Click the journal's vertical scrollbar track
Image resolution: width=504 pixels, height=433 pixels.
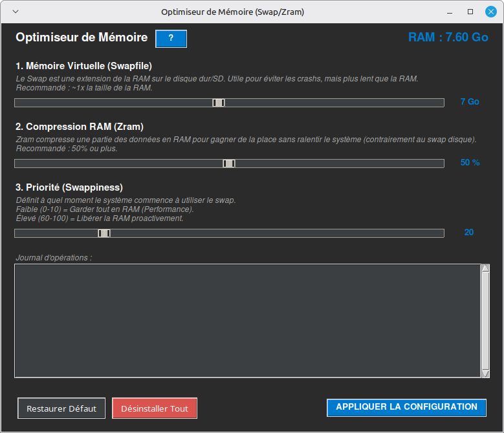point(485,320)
